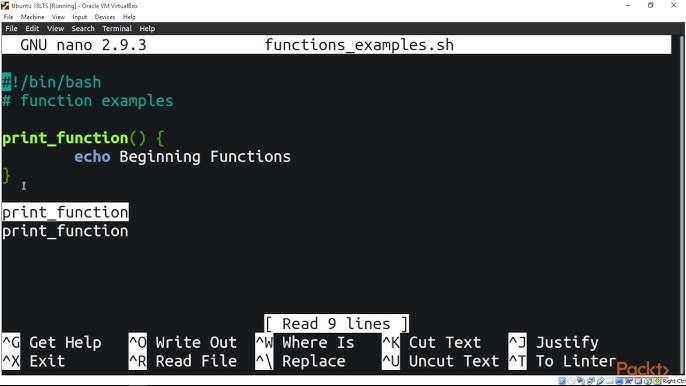Open the VirtualBox Devices menu

pyautogui.click(x=105, y=17)
